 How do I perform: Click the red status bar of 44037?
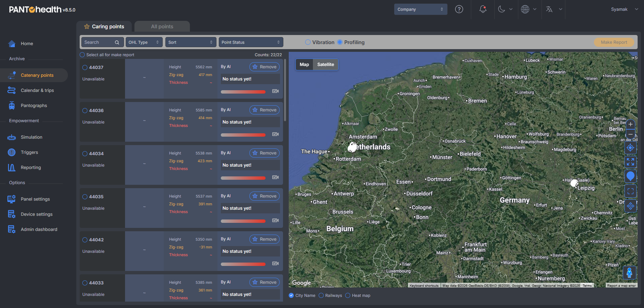[243, 92]
